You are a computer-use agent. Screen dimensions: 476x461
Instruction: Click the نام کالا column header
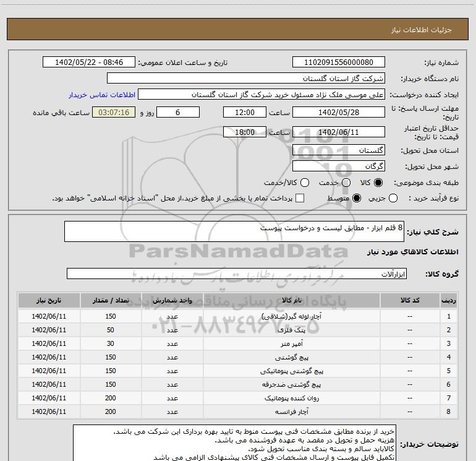click(x=291, y=300)
